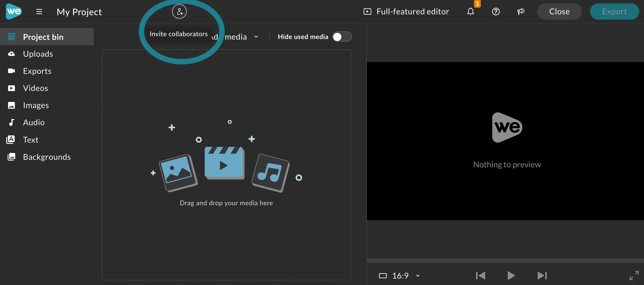Click the My Project title
644x285 pixels.
coord(79,12)
